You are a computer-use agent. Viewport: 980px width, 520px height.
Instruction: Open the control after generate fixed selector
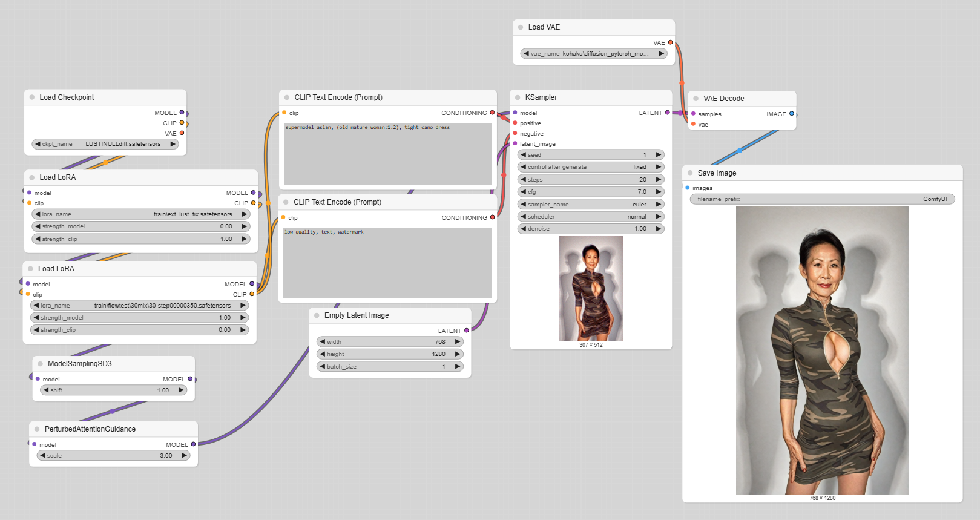pyautogui.click(x=591, y=167)
